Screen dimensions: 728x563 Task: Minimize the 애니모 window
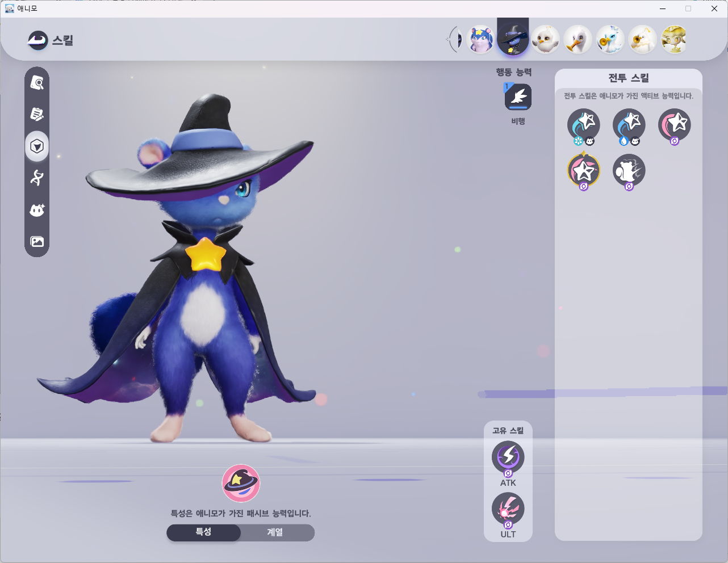[x=663, y=9]
